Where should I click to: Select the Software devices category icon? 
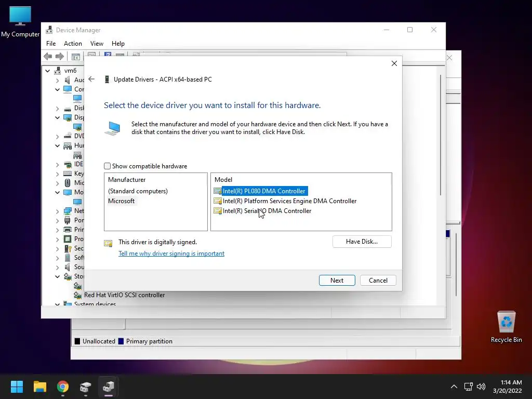pyautogui.click(x=68, y=258)
